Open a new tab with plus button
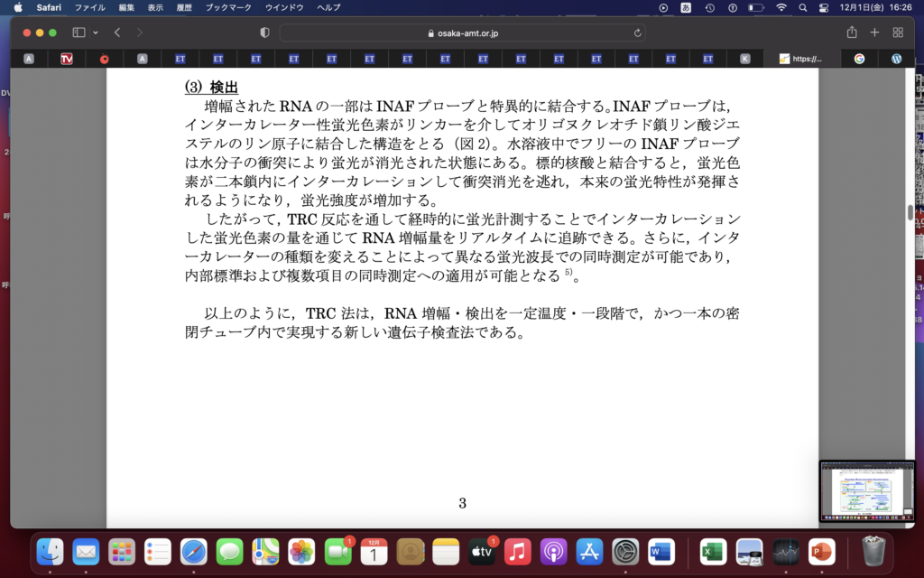Image resolution: width=924 pixels, height=578 pixels. click(x=874, y=33)
